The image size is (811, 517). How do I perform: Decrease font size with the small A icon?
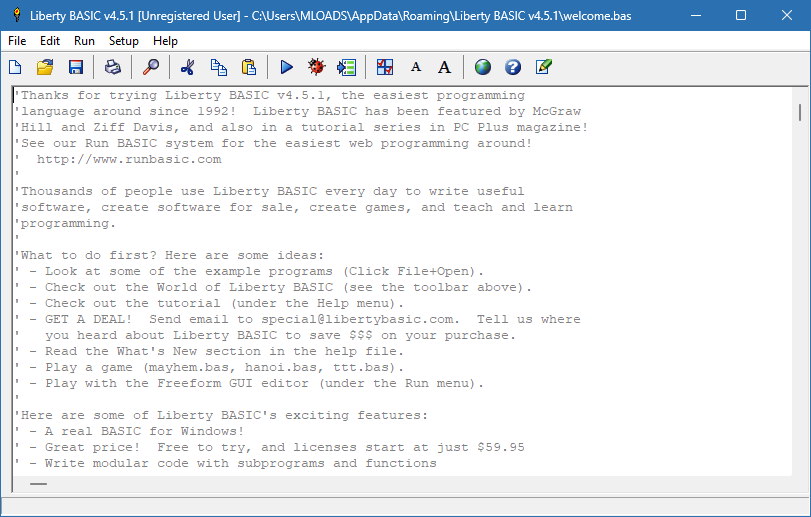[x=416, y=67]
